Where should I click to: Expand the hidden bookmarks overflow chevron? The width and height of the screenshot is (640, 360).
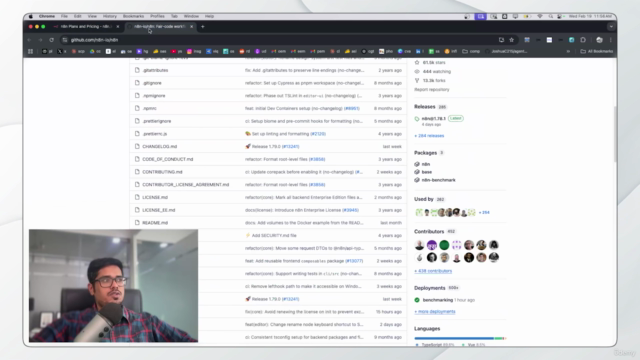click(x=568, y=51)
